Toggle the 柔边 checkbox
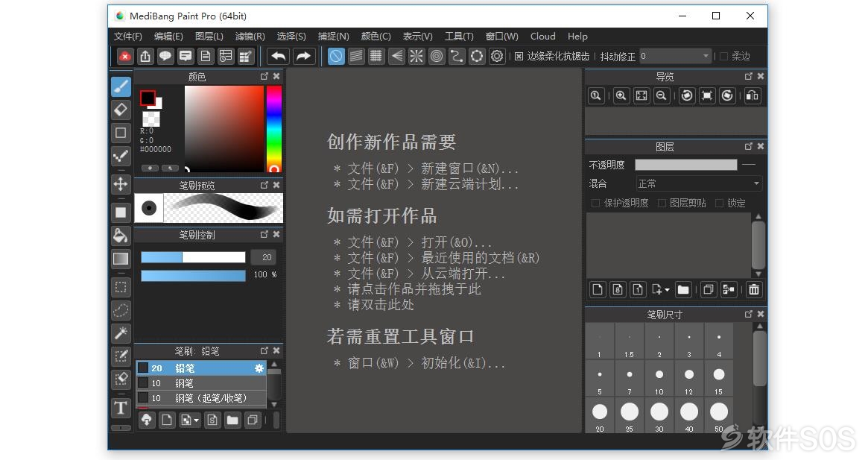Image resolution: width=868 pixels, height=460 pixels. point(723,57)
